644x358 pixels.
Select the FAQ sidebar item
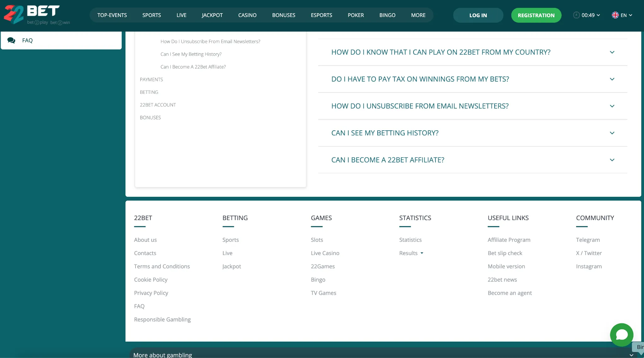pyautogui.click(x=61, y=40)
